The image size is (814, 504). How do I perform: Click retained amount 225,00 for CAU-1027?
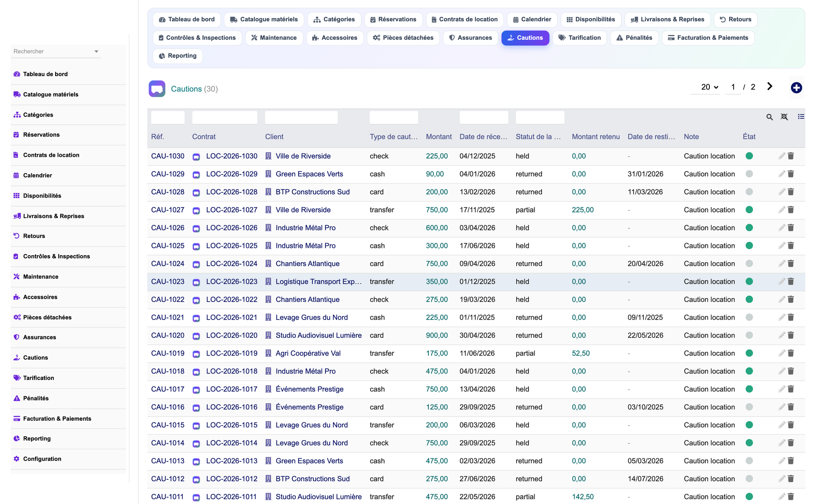(583, 210)
